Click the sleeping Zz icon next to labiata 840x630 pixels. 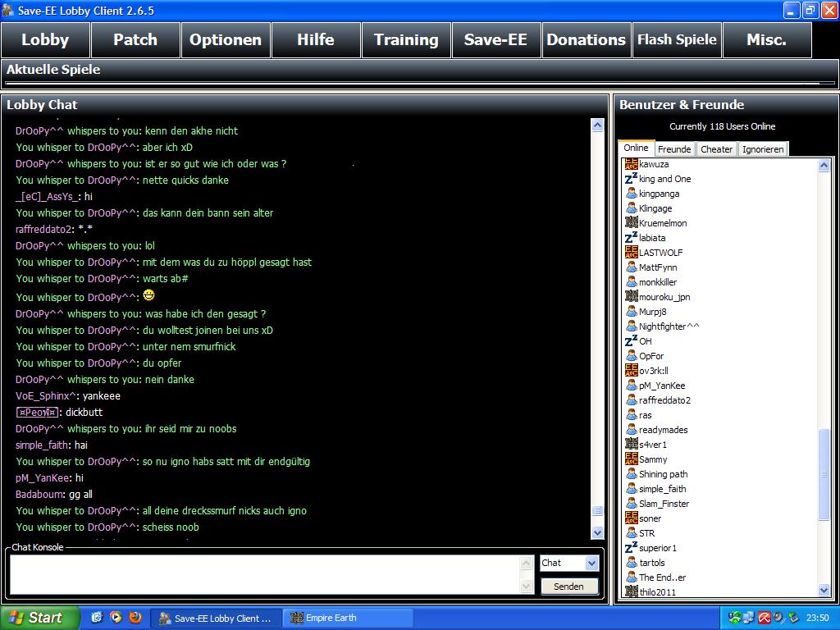pyautogui.click(x=631, y=238)
